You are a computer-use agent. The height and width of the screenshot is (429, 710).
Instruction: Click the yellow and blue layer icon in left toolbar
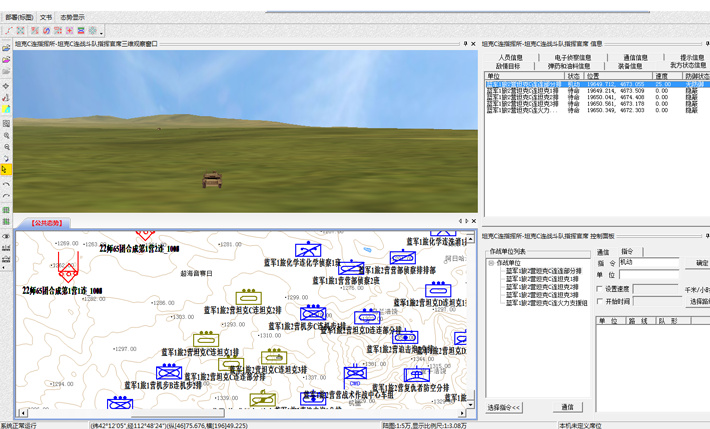6,110
